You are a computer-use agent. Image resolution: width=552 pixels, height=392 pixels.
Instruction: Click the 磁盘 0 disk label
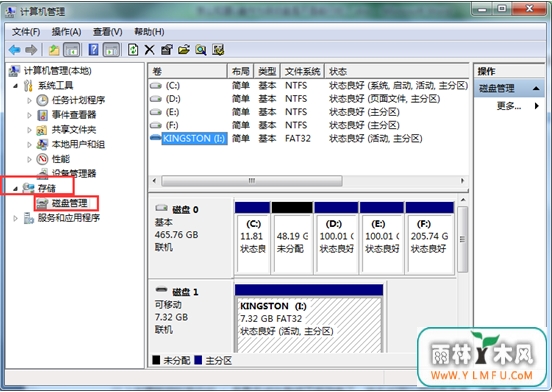click(185, 210)
